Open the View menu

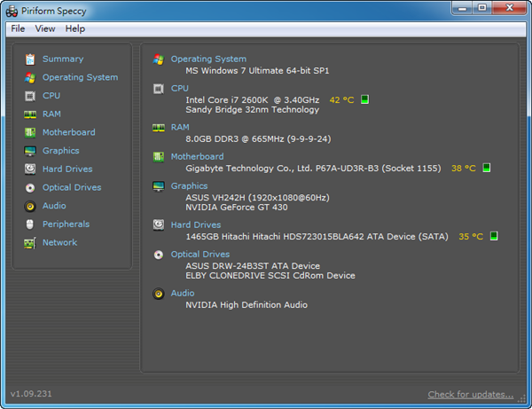click(45, 28)
